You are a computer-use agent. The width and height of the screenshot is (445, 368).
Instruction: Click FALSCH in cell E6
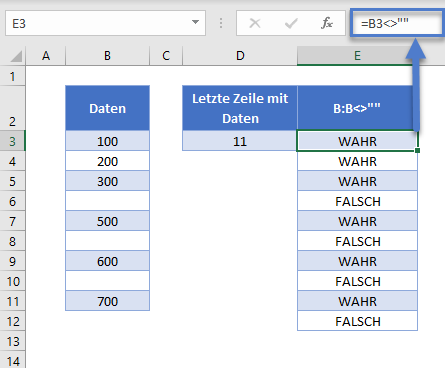358,201
